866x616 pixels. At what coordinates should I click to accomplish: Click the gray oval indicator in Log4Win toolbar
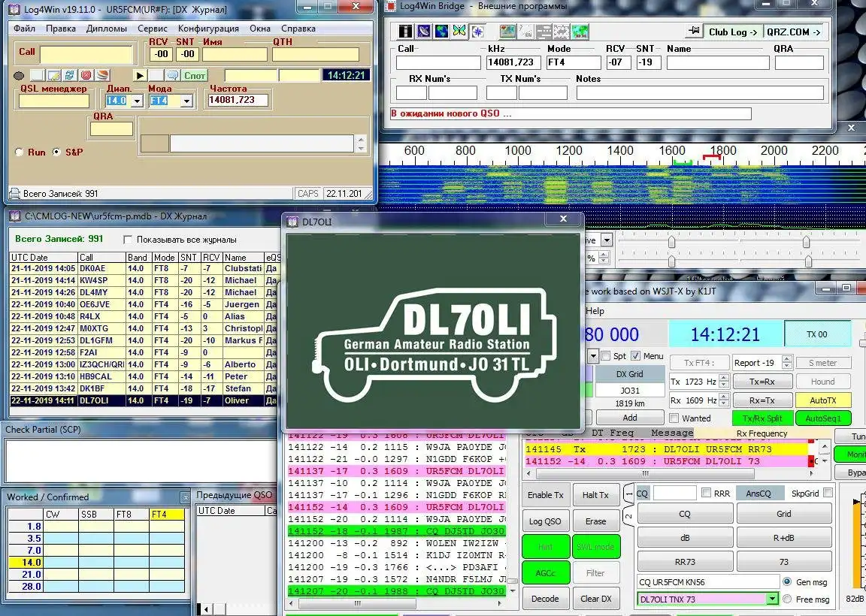click(x=18, y=76)
